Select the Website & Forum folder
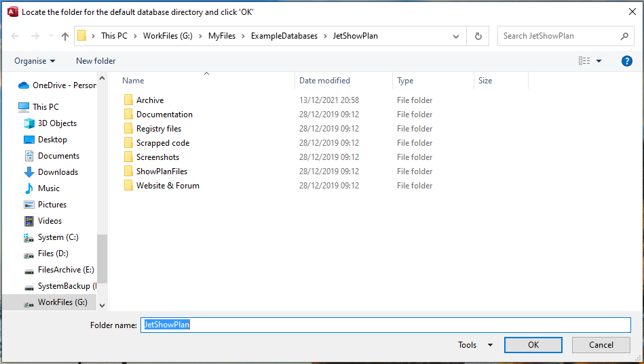This screenshot has height=364, width=644. [168, 186]
